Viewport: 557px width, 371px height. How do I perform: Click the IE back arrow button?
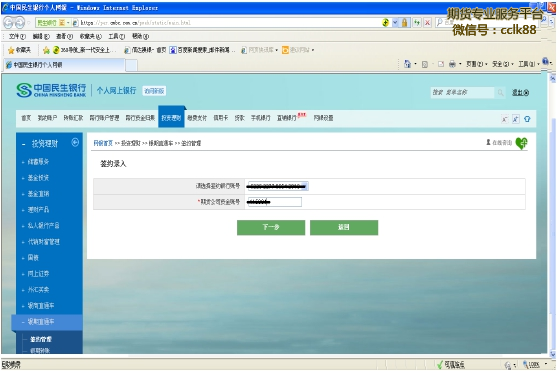pos(9,23)
